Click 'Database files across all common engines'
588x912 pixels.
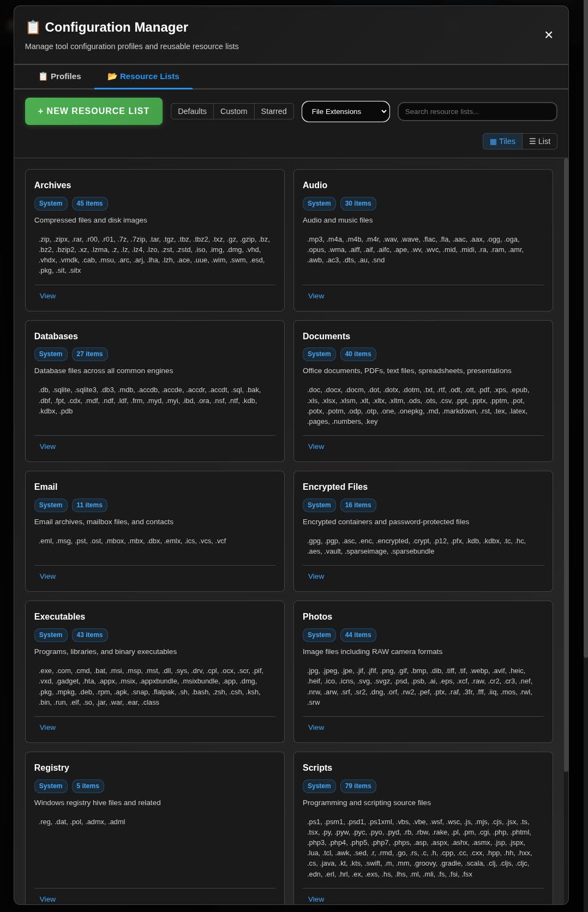point(104,371)
